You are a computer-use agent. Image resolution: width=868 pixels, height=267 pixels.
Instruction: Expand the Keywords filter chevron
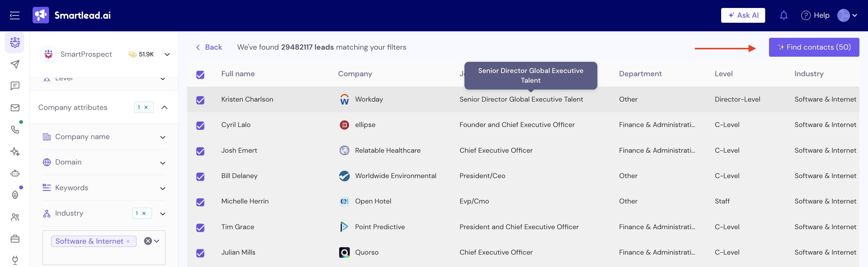163,188
